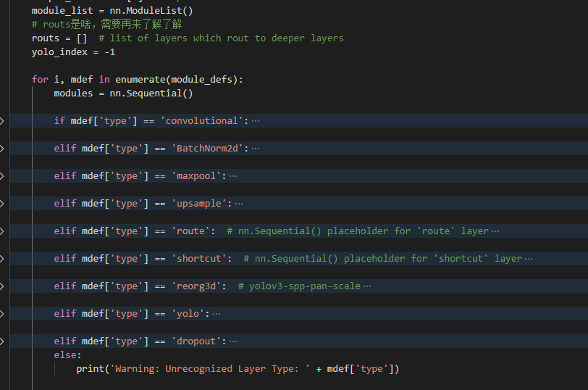This screenshot has height=390, width=588.
Task: Click string 'route' in elif condition
Action: click(190, 231)
